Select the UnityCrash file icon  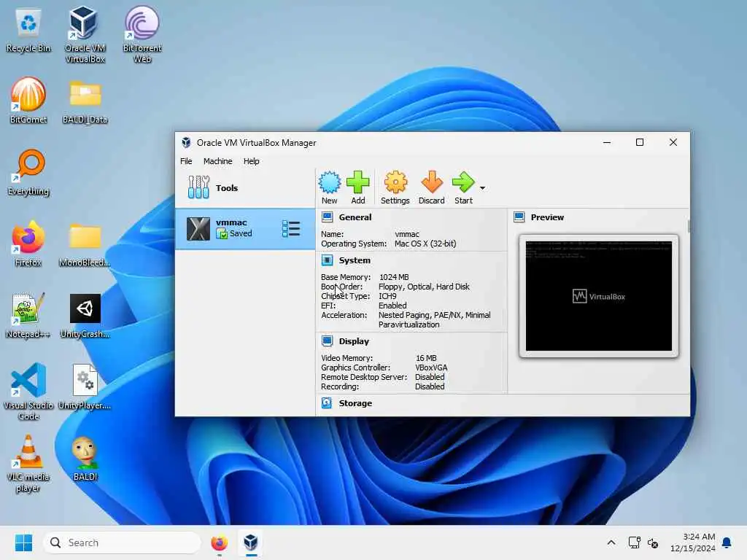pos(85,316)
